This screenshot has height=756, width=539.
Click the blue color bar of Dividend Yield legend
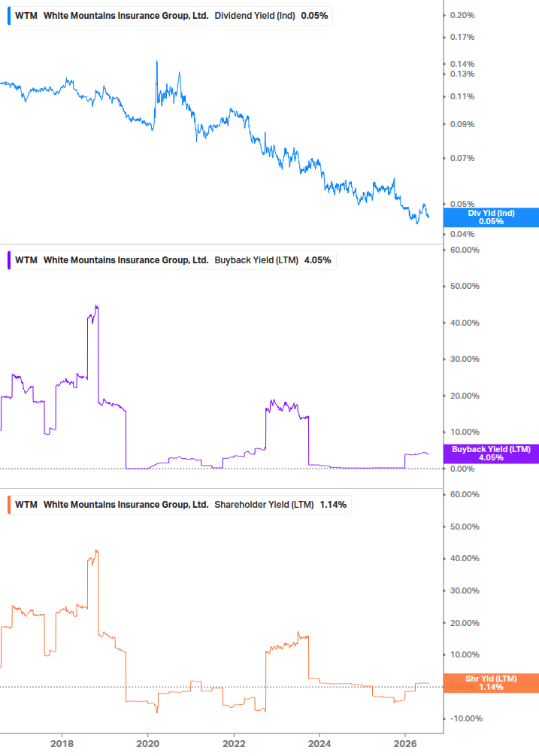pyautogui.click(x=9, y=16)
